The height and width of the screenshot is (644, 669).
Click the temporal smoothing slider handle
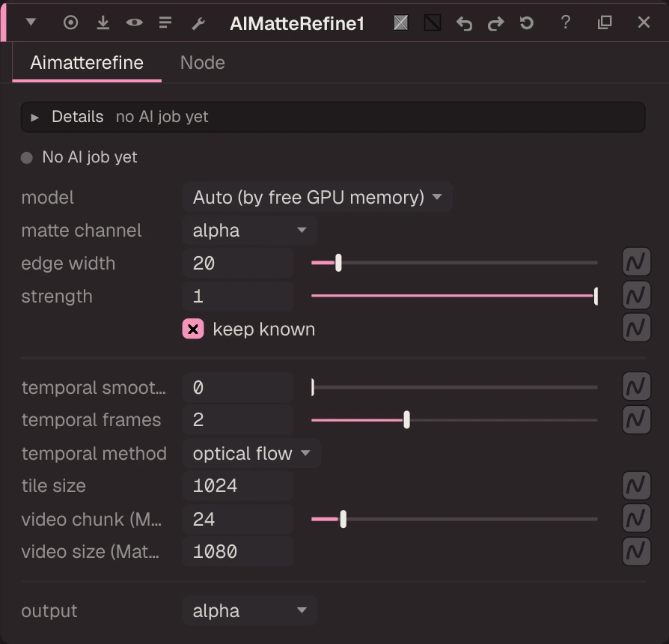(x=313, y=387)
